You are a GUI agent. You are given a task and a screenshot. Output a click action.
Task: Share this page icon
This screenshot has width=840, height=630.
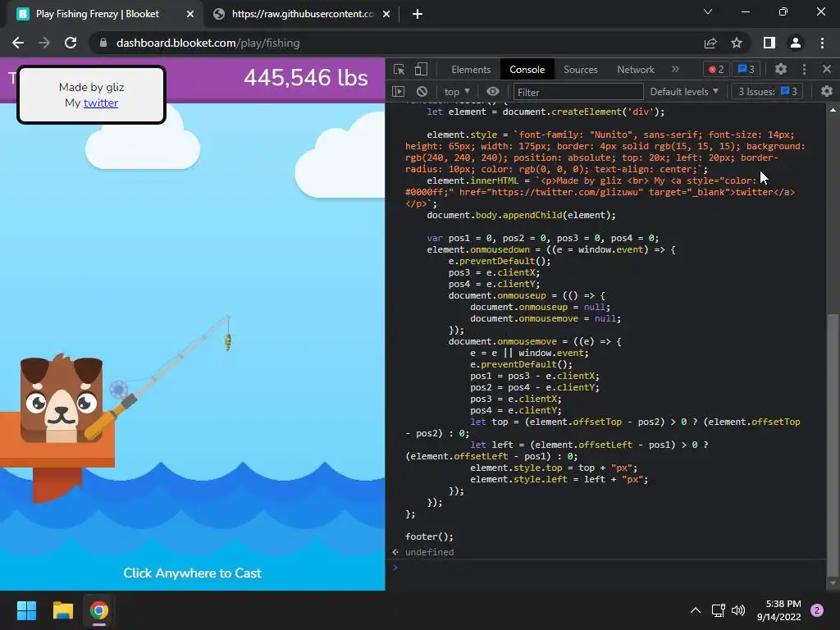tap(710, 43)
